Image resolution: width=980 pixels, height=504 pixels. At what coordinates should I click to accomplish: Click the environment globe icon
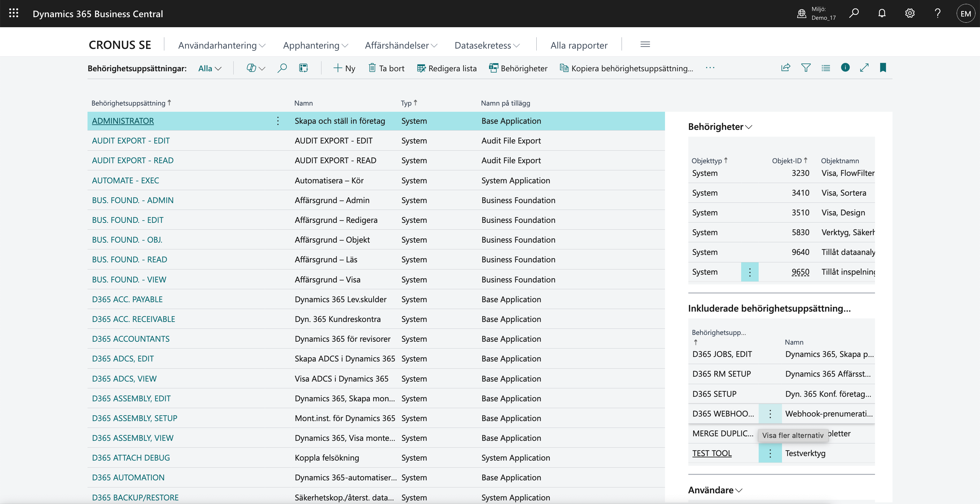[801, 13]
